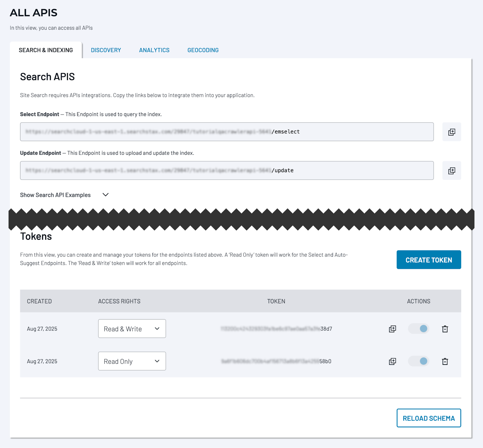Viewport: 483px width, 448px height.
Task: Click inside the Update Endpoint field
Action: tap(227, 170)
